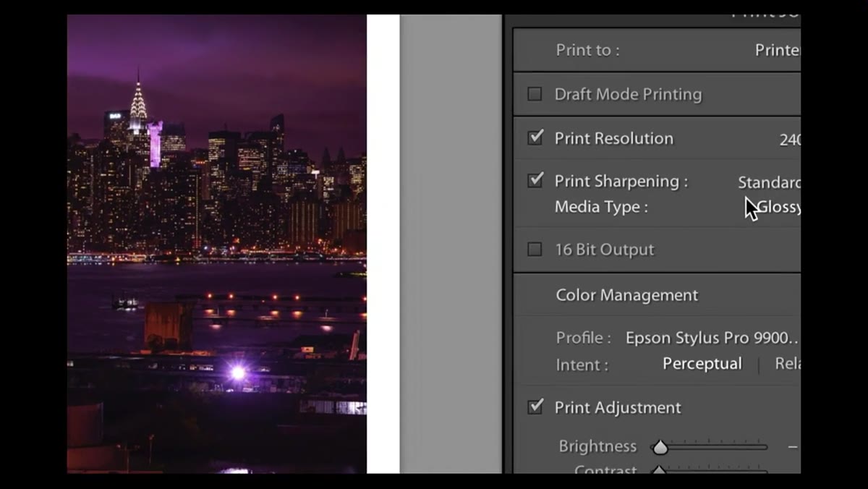Viewport: 868px width, 489px height.
Task: Click the Contrast slider handle
Action: [x=659, y=470]
